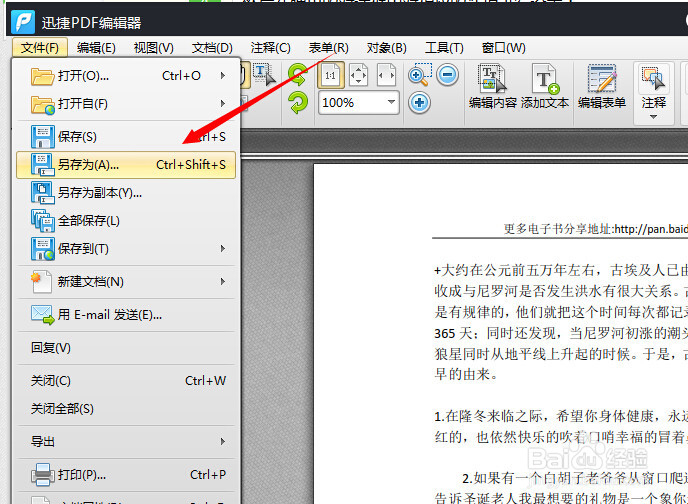Click the 100% zoom value field
This screenshot has height=504, width=688.
pos(351,103)
